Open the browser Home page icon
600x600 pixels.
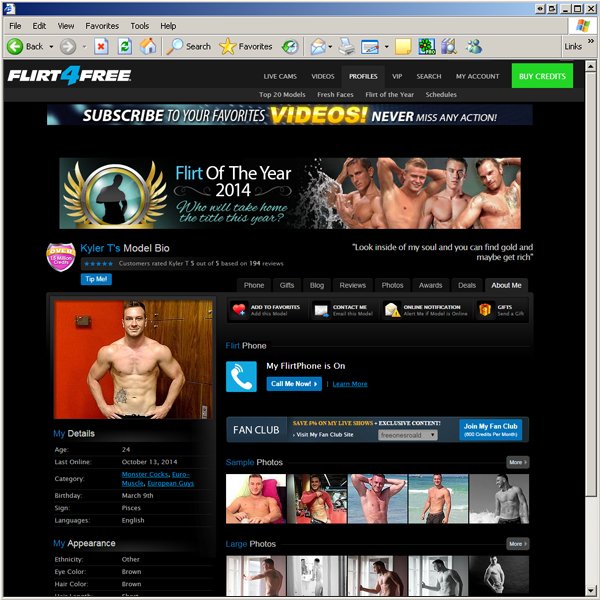click(x=148, y=47)
